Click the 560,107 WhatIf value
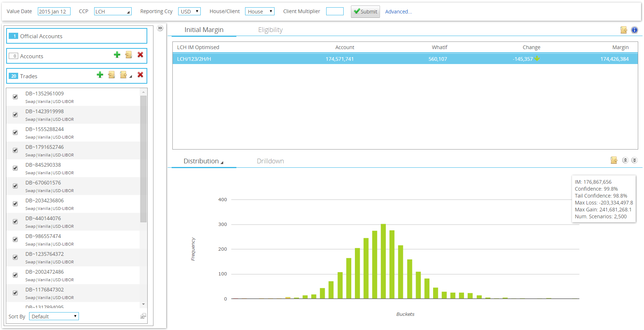The width and height of the screenshot is (644, 330). coord(438,59)
